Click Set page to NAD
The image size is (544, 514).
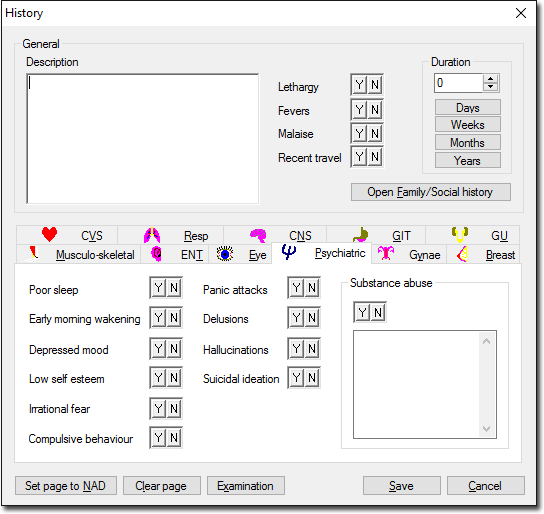tap(66, 486)
